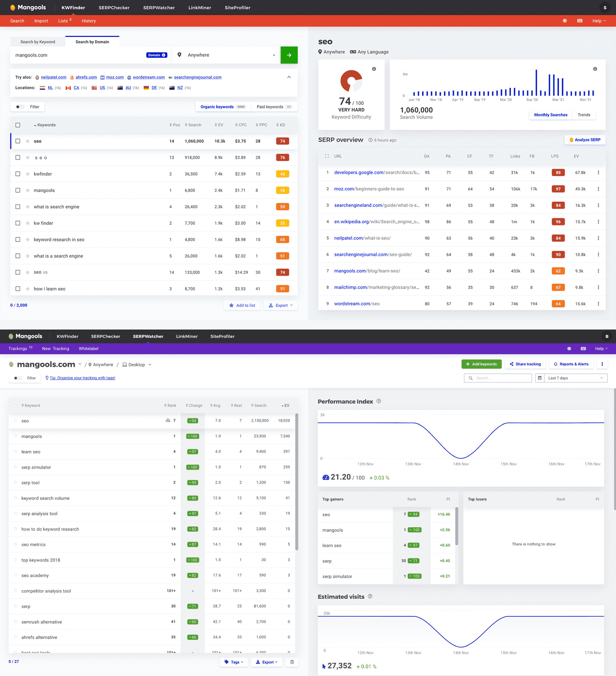Click the Mangools logo in SERPWatcher header

tap(25, 336)
